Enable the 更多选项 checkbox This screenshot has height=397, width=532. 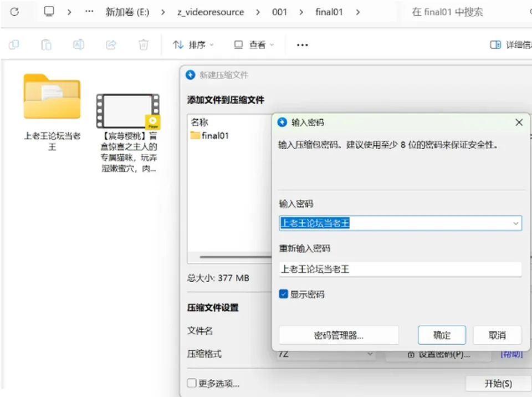pyautogui.click(x=192, y=384)
